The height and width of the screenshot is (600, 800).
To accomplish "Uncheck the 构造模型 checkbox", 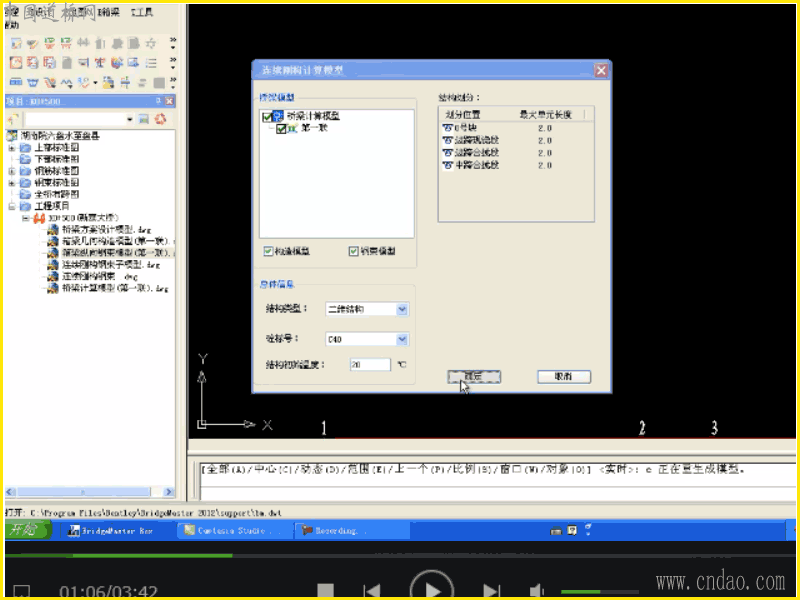I will click(268, 251).
